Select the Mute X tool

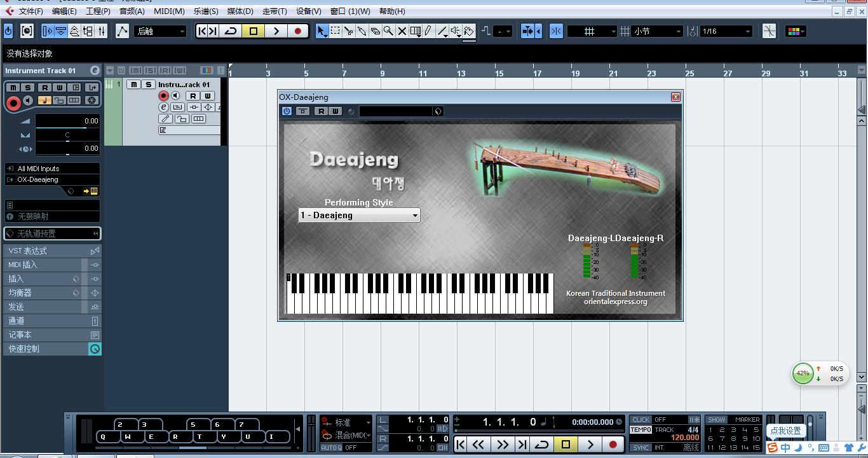tap(402, 31)
